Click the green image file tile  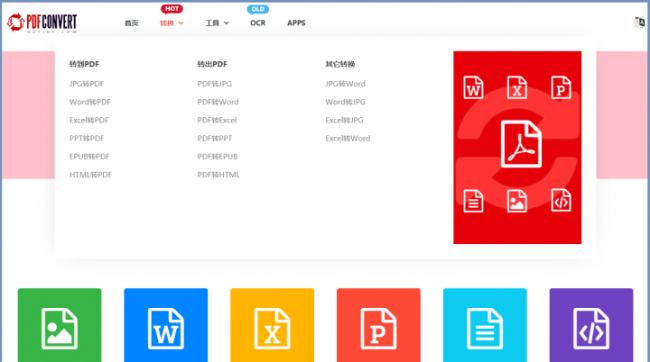(59, 325)
